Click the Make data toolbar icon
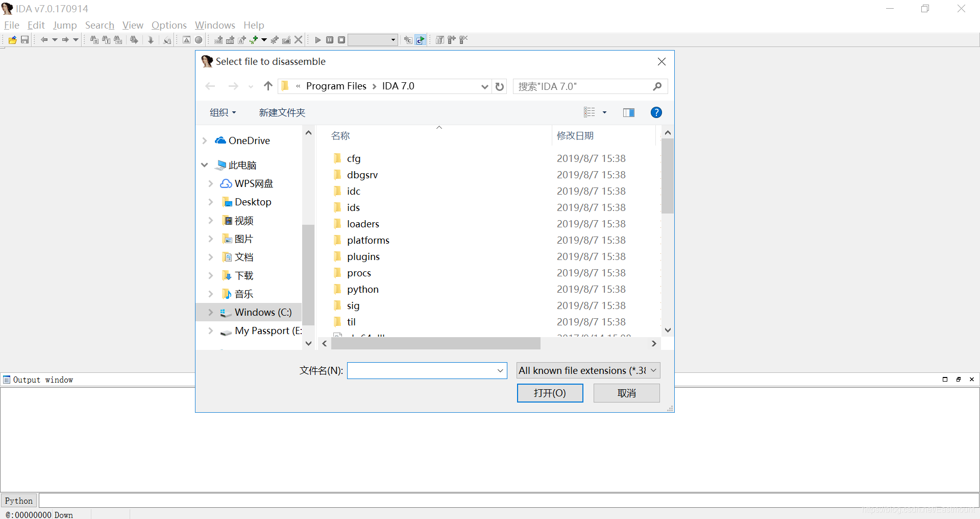 (230, 40)
